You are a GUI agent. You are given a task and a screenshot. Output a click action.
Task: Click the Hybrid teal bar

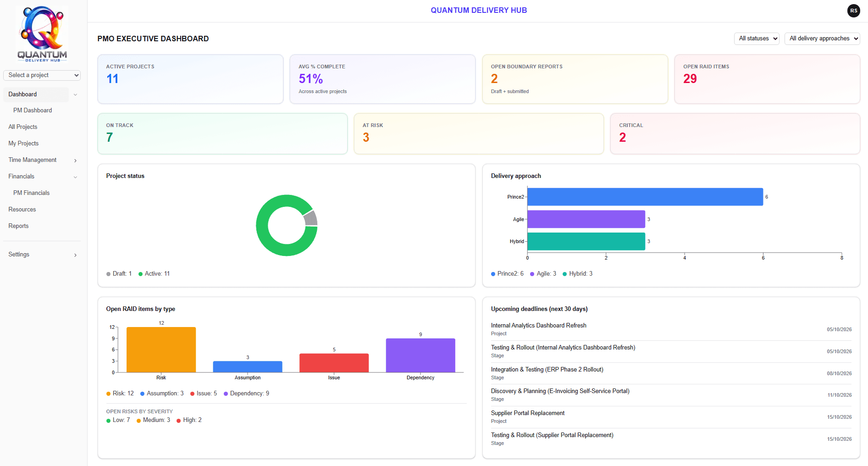tap(586, 241)
